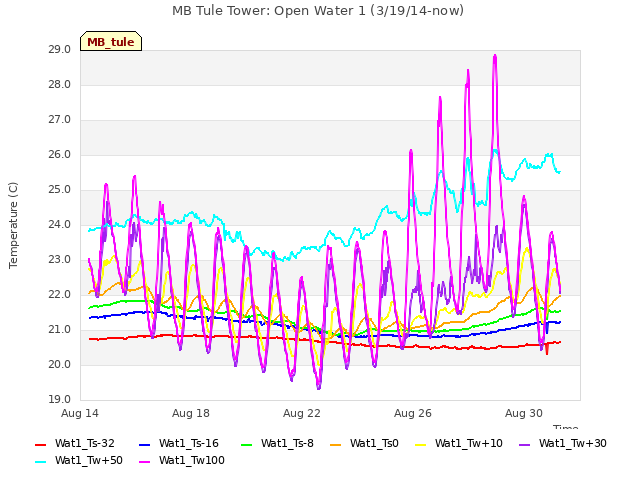Click the cyan Wat1_Tw+50 legend swatch

(x=41, y=462)
